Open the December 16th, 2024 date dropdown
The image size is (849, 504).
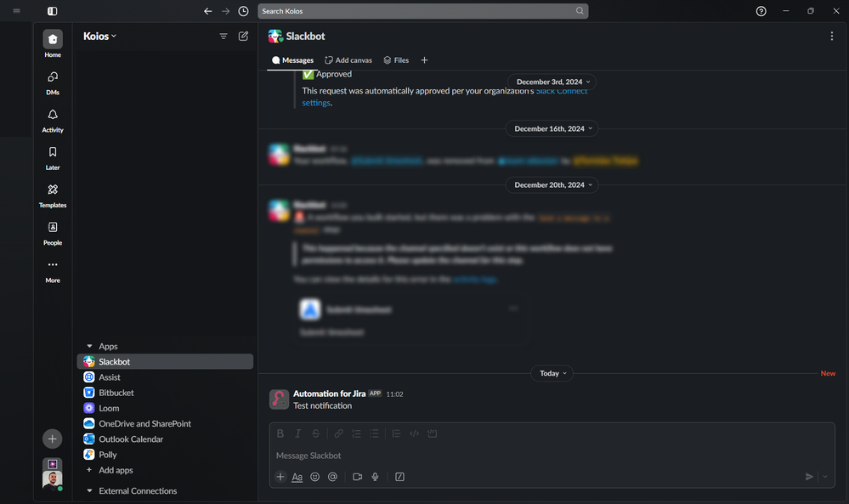(552, 129)
